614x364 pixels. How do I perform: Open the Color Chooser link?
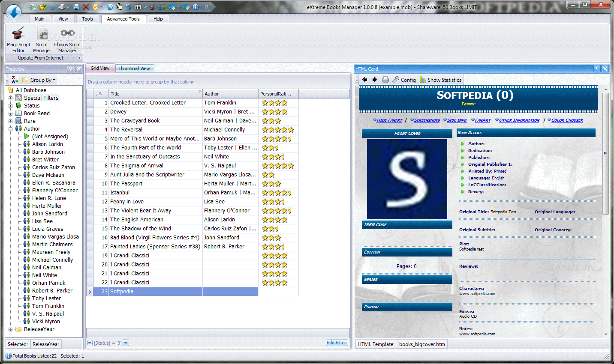coord(567,120)
